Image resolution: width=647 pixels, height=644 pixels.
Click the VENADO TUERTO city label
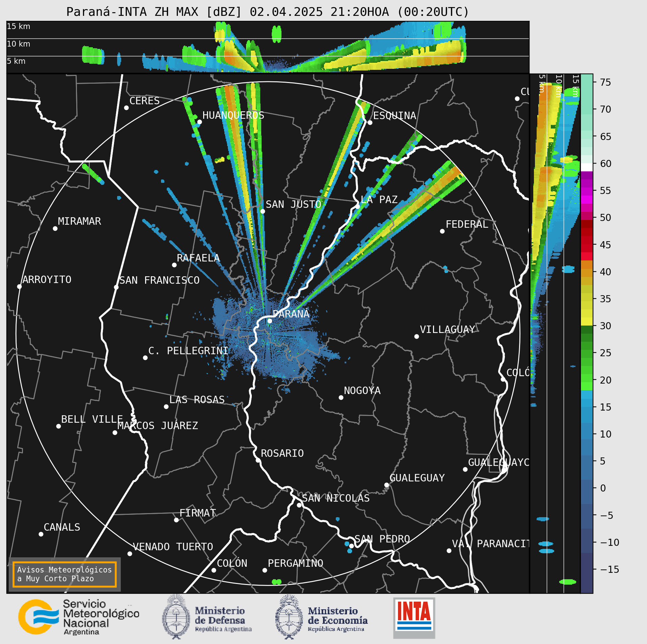tap(173, 547)
